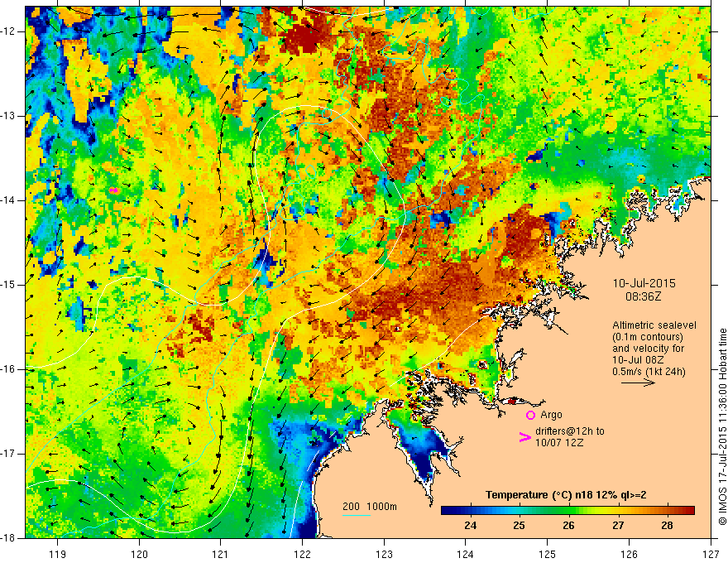Click the longitude axis label '125'
The height and width of the screenshot is (563, 728).
pos(548,554)
